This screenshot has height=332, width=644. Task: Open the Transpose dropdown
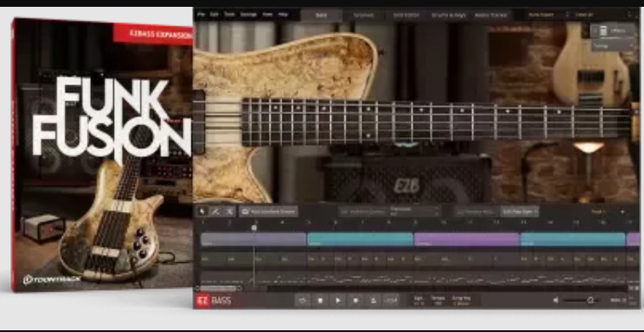[414, 211]
